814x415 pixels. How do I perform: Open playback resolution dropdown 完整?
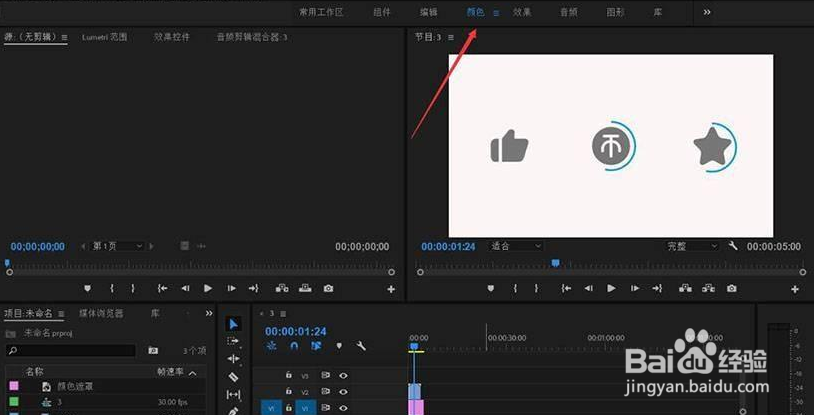[x=693, y=246]
